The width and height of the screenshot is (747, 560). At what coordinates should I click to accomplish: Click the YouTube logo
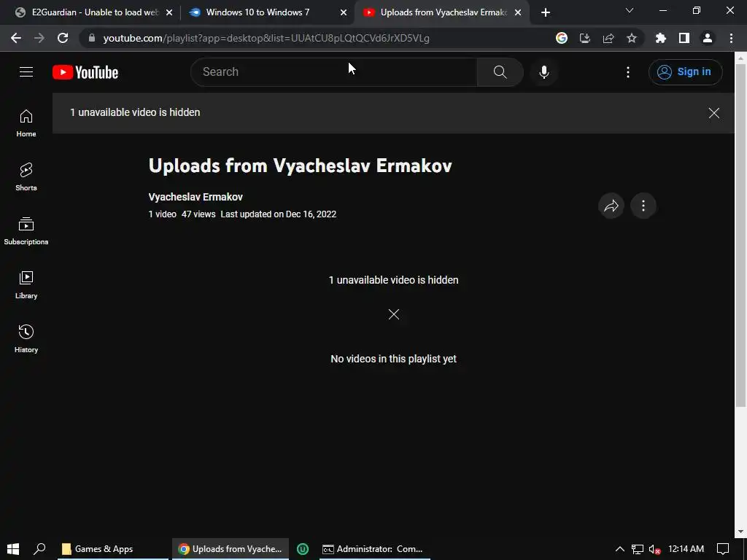[x=85, y=72]
